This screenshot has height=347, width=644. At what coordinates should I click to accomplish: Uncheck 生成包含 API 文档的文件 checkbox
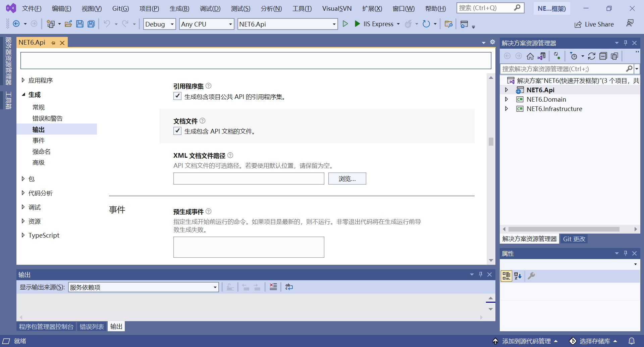tap(177, 131)
